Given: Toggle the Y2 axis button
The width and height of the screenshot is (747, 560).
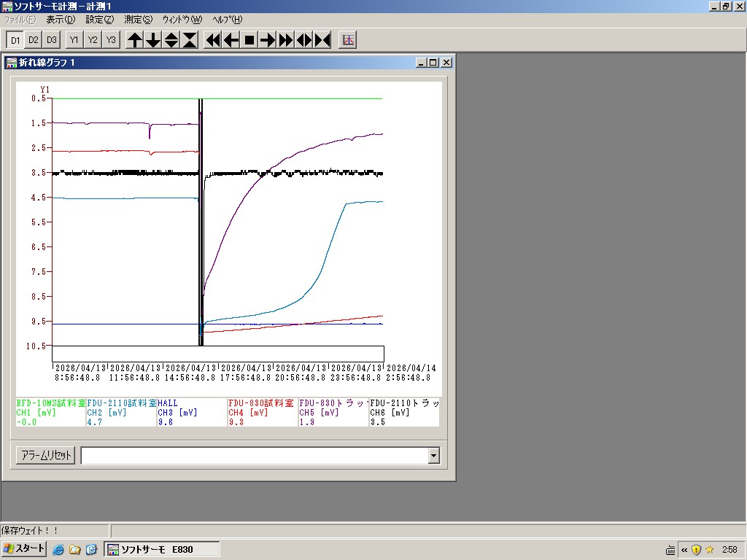Looking at the screenshot, I should click(93, 40).
